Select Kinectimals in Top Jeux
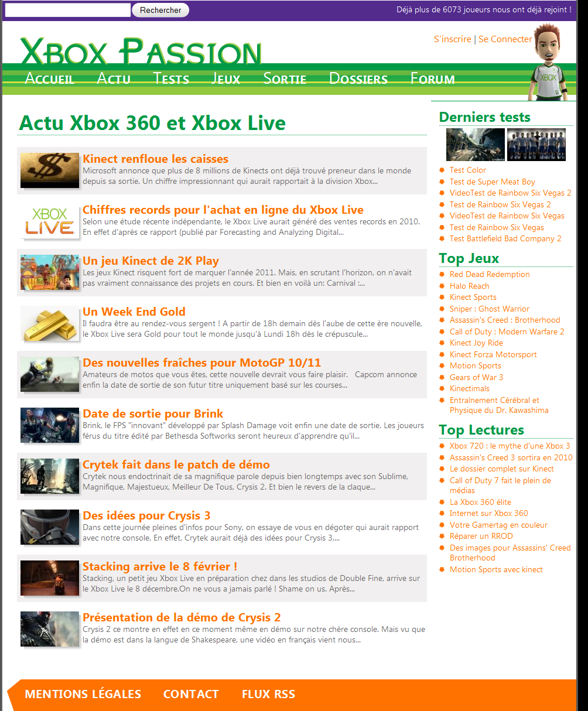 point(470,388)
